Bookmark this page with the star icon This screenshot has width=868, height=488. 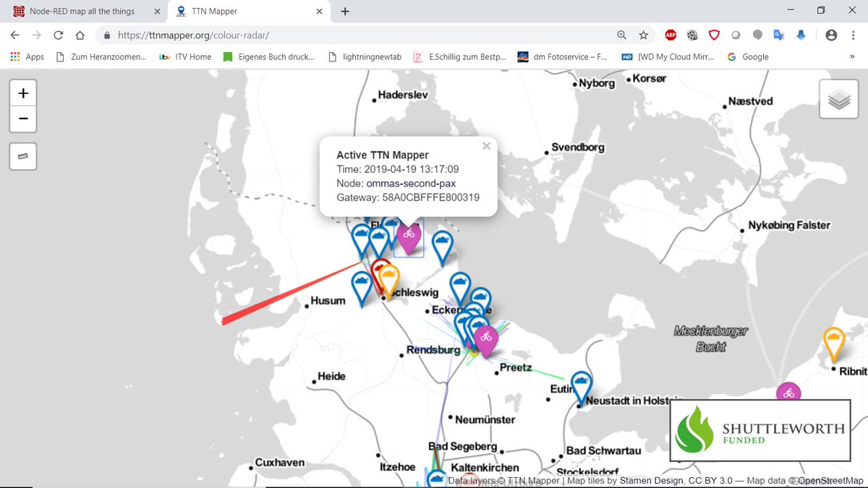tap(643, 35)
